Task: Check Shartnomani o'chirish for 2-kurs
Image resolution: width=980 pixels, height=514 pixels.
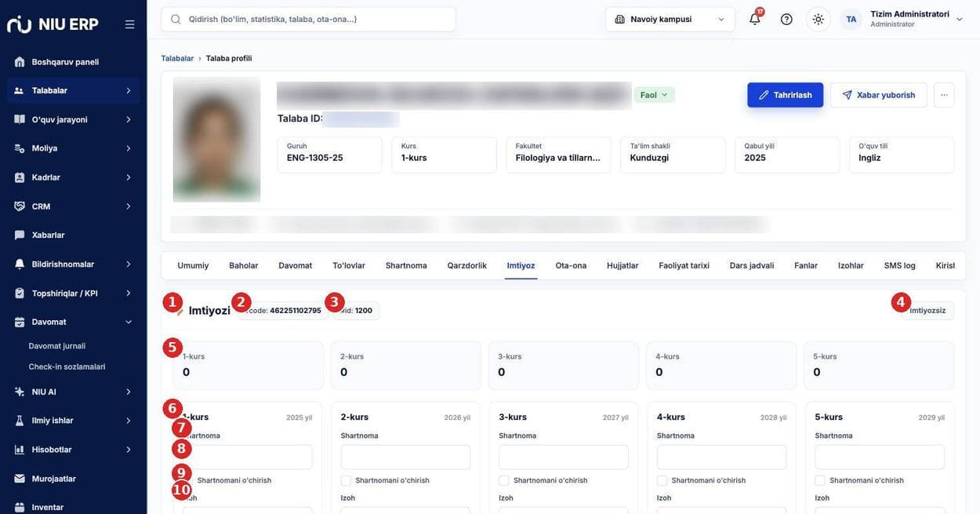Action: [x=346, y=480]
